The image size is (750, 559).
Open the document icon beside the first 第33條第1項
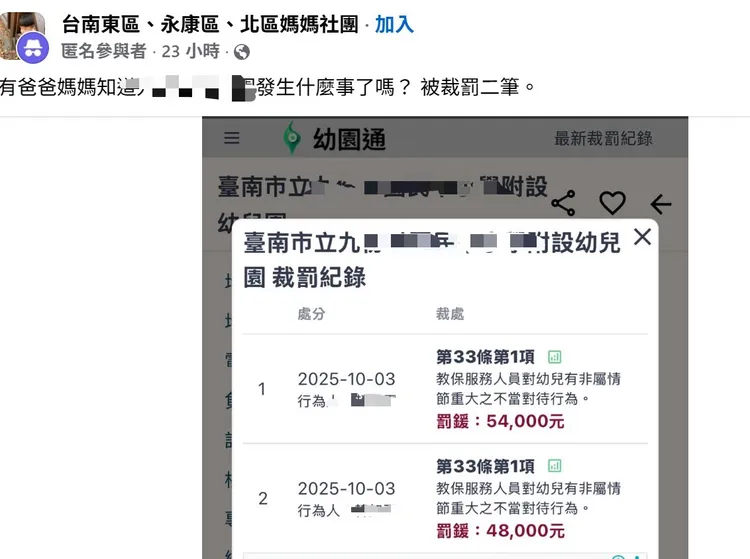(555, 357)
